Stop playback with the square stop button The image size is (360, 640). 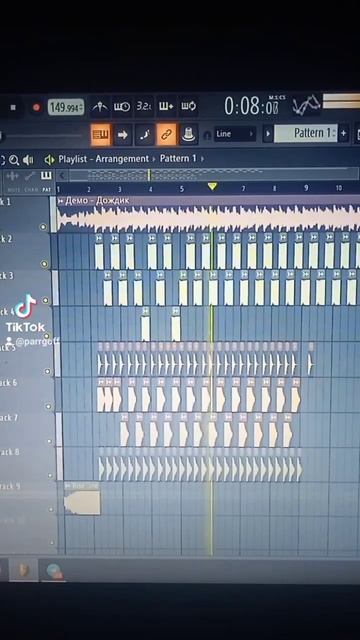13,107
